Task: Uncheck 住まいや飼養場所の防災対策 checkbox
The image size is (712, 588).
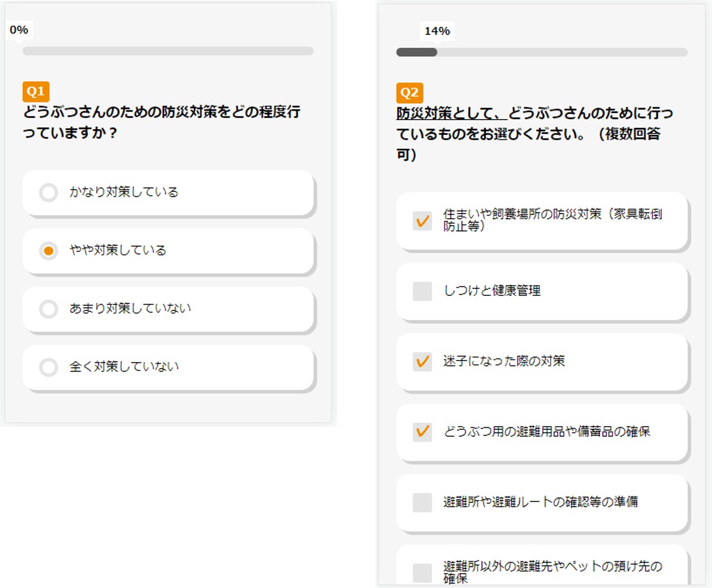Action: 423,221
